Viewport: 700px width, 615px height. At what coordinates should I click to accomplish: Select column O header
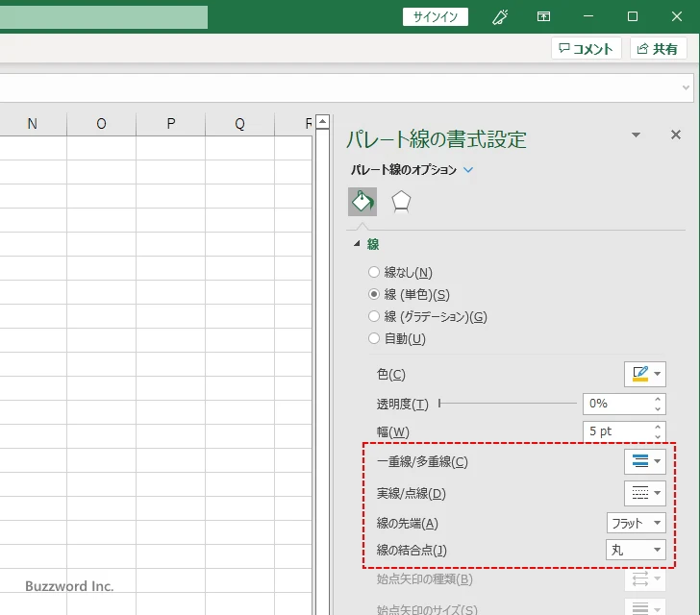pos(101,124)
